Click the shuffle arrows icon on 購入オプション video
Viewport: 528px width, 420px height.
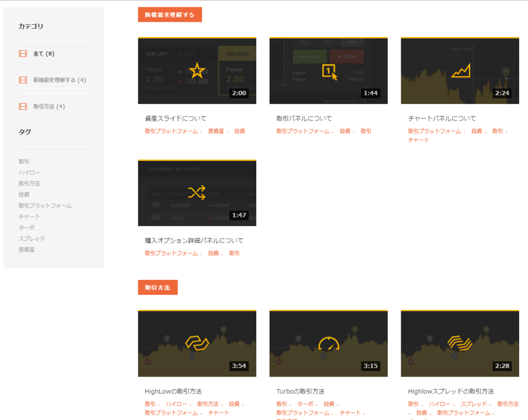(x=196, y=193)
